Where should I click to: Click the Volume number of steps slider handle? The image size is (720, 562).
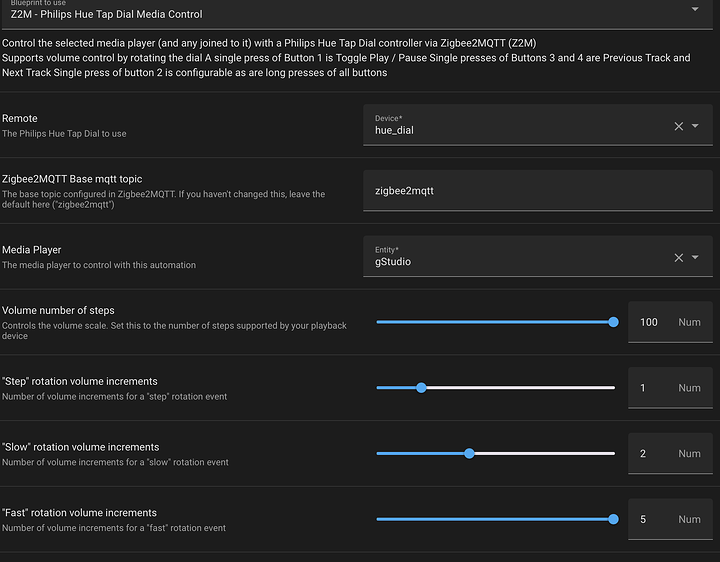coord(613,322)
